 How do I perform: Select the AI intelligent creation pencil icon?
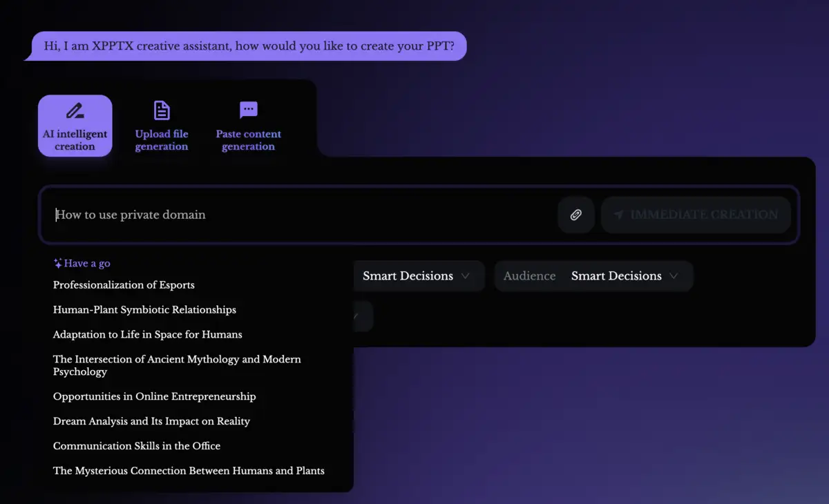point(75,110)
